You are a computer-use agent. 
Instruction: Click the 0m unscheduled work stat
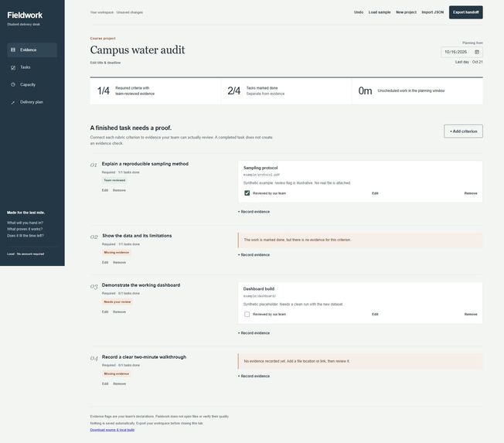417,90
